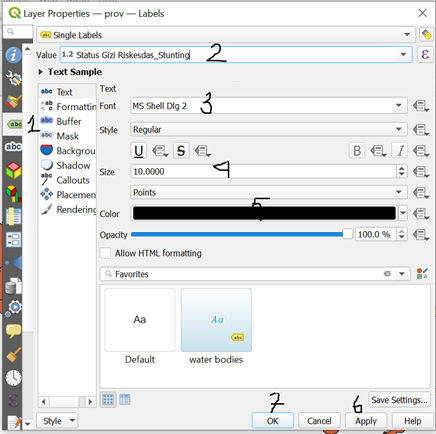436x434 pixels.
Task: Open the style manager icon beside Favorites
Action: point(422,274)
